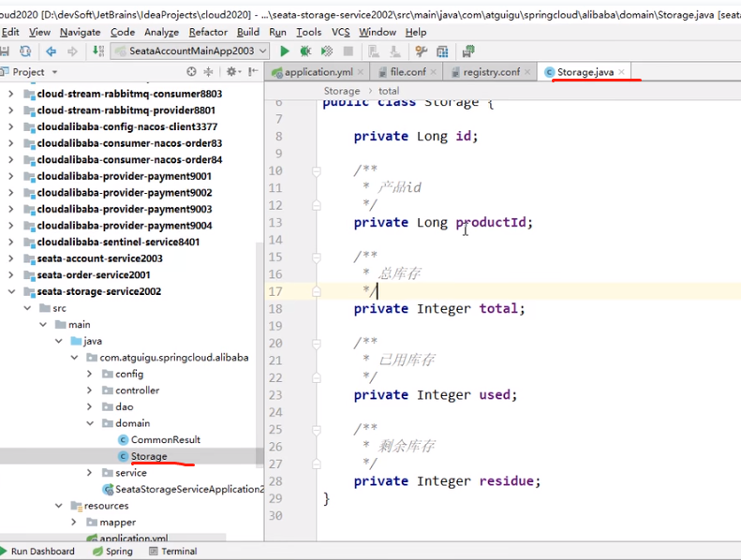Open the Edit menu
This screenshot has width=741, height=560.
10,32
